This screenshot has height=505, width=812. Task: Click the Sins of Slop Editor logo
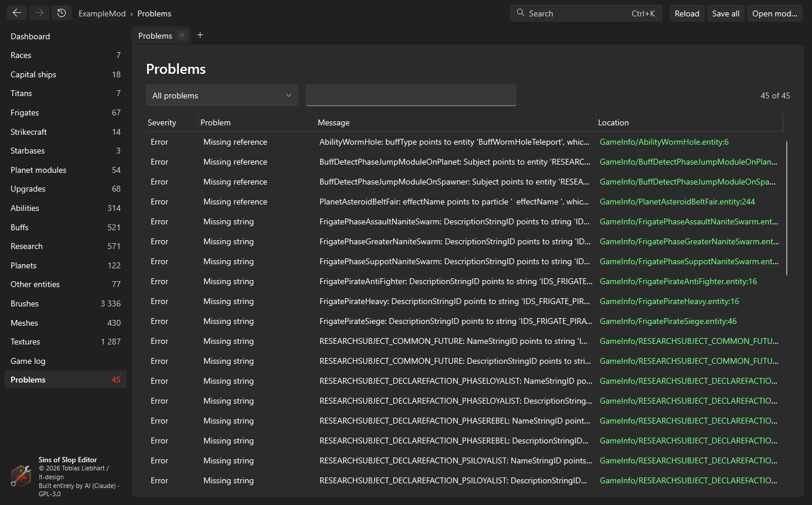click(21, 476)
